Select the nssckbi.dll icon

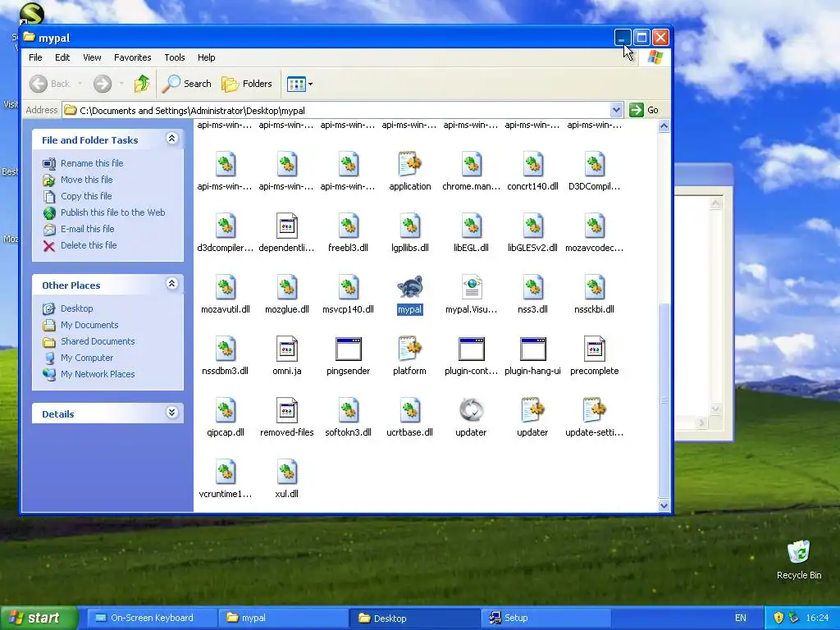tap(594, 288)
